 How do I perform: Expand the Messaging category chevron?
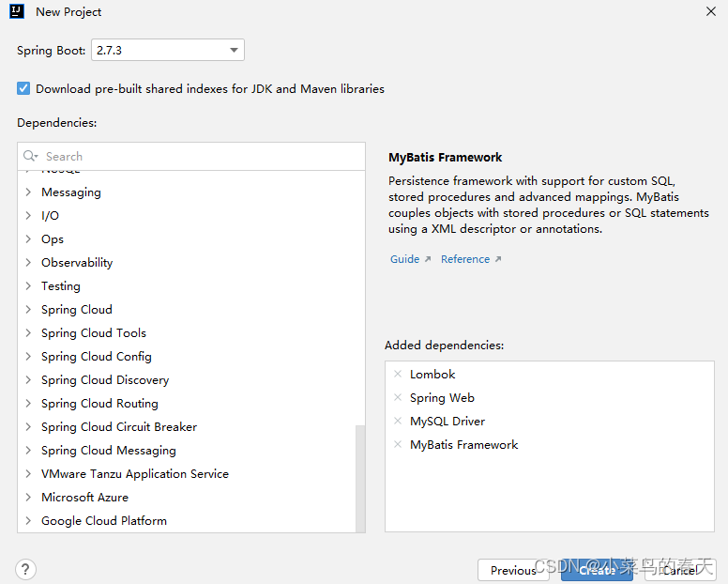tap(28, 192)
